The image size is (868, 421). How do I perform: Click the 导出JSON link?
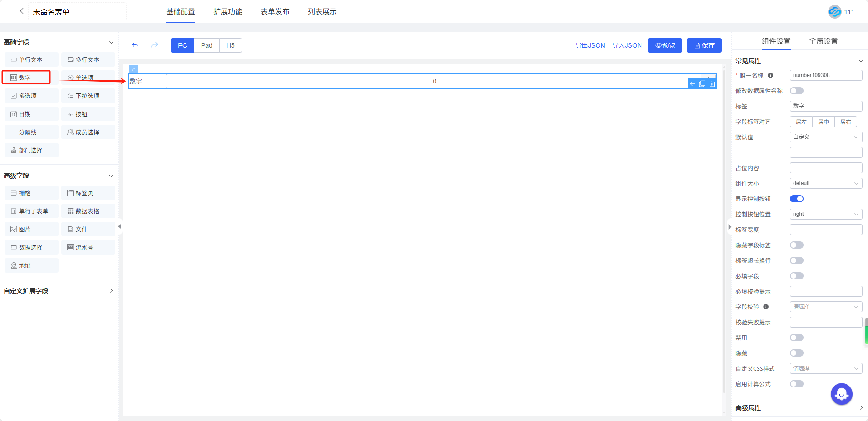click(x=590, y=45)
